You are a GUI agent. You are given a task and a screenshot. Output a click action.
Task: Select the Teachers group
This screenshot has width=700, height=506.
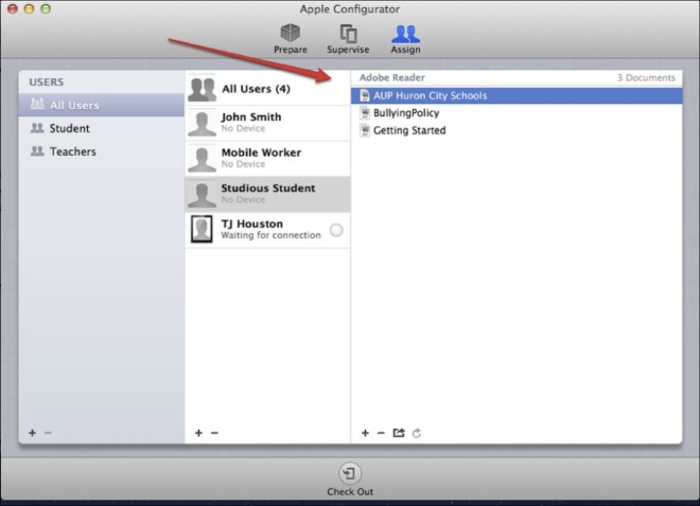point(101,151)
